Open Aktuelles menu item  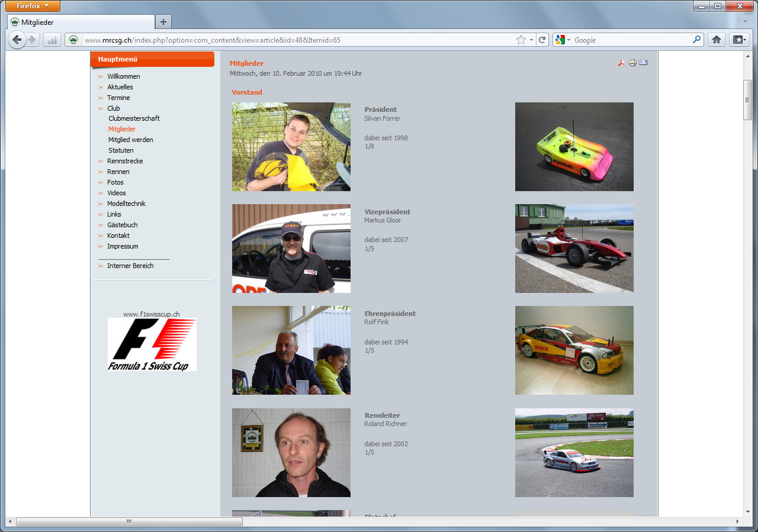tap(120, 87)
